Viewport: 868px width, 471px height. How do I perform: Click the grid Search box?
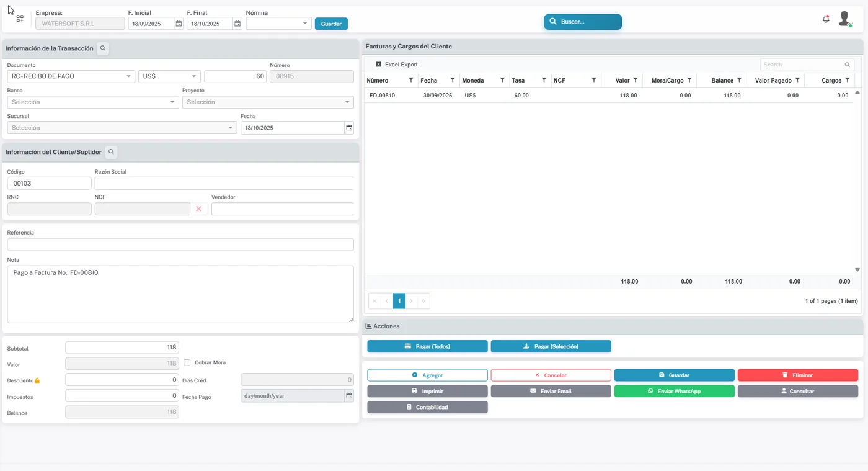(807, 65)
